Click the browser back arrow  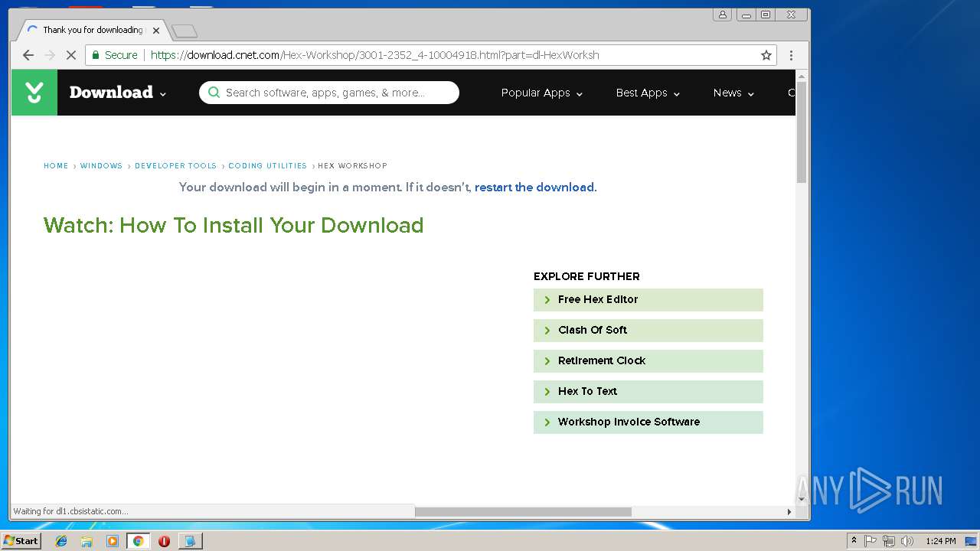pyautogui.click(x=28, y=55)
